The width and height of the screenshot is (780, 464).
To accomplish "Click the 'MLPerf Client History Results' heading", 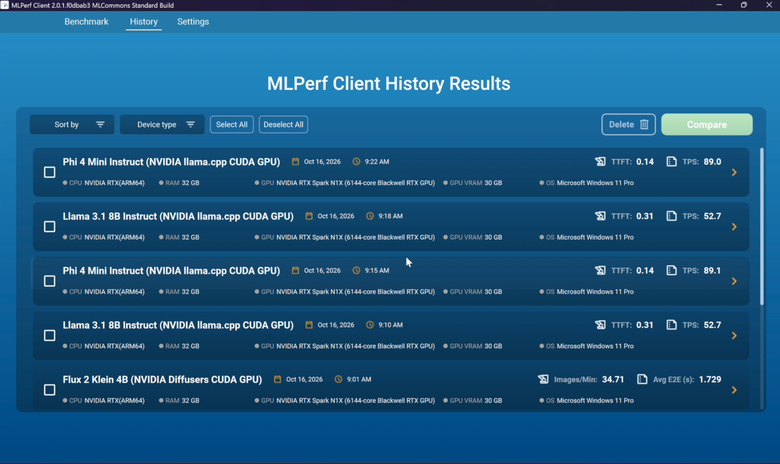I will click(389, 84).
